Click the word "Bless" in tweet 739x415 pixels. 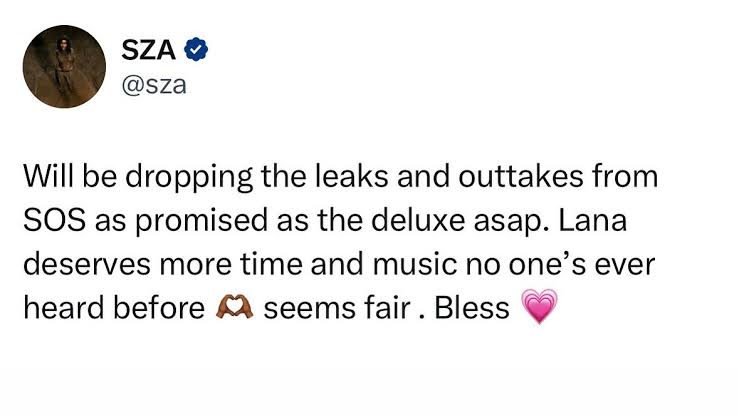(x=472, y=308)
